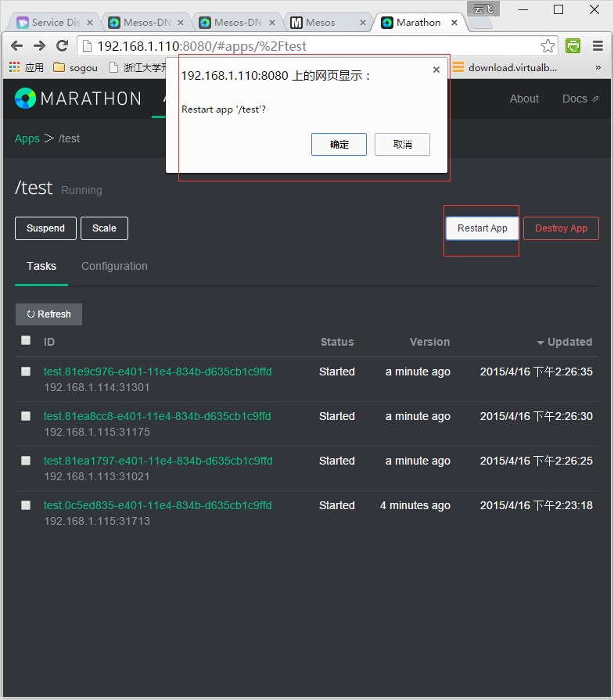Click the browser forward arrow
This screenshot has height=700, width=614.
(x=39, y=45)
